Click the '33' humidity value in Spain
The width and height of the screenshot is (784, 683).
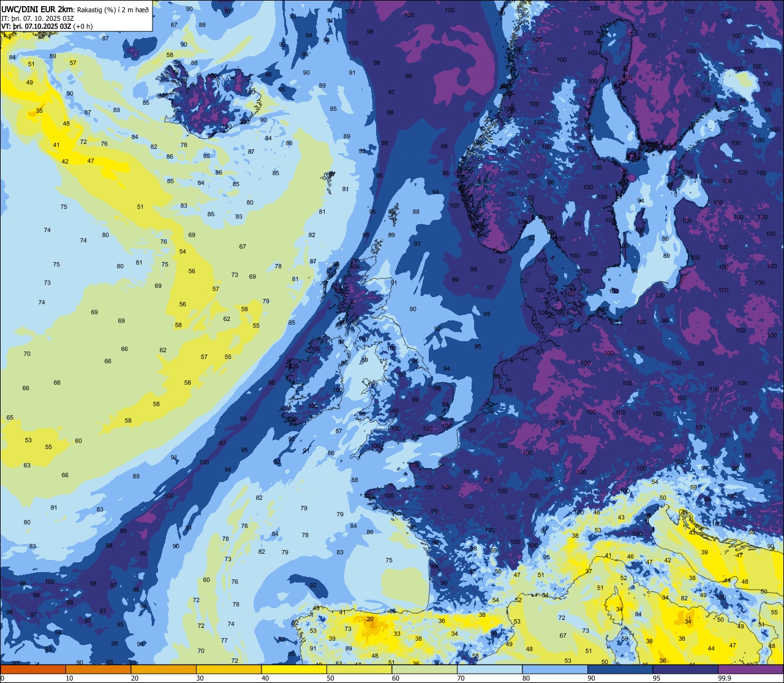[397, 634]
